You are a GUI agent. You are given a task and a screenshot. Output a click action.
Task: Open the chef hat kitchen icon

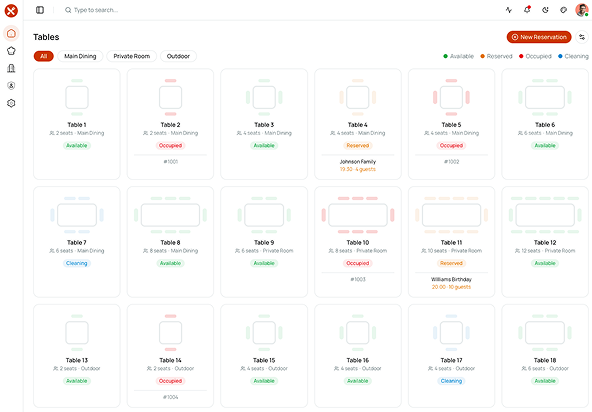coord(11,51)
